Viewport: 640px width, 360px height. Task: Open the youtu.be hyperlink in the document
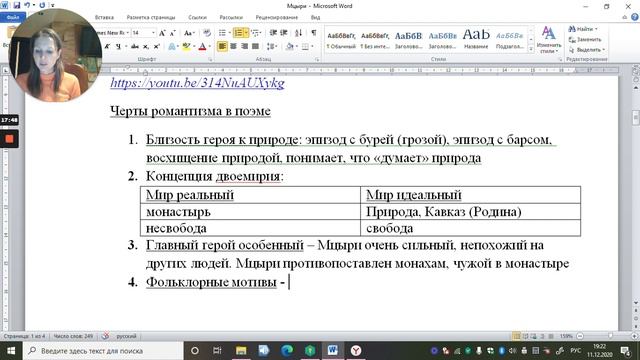(197, 83)
